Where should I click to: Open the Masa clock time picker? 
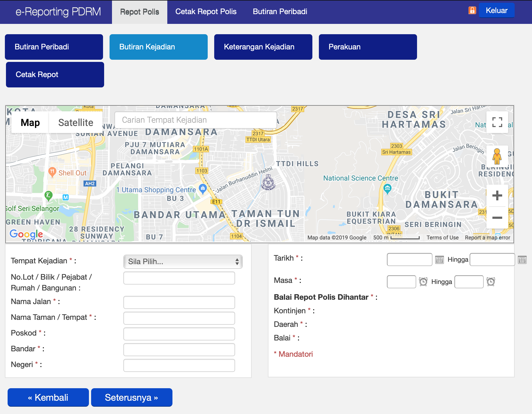coord(423,282)
